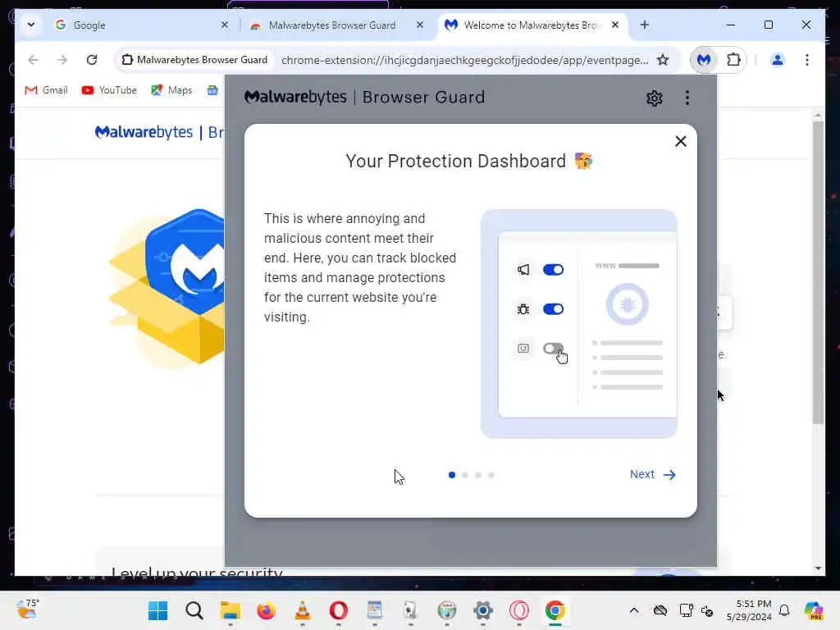
Task: Go back to the previous page
Action: click(33, 60)
